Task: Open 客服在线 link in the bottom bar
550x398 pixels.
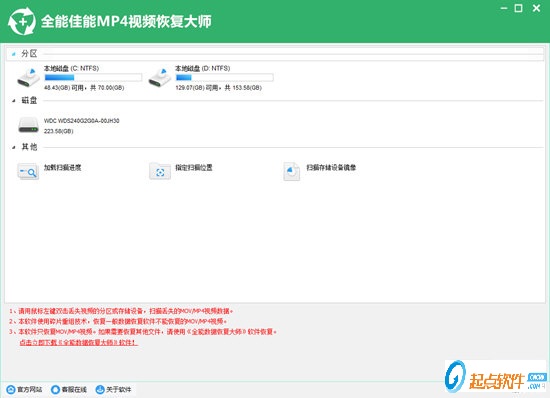Action: 74,389
